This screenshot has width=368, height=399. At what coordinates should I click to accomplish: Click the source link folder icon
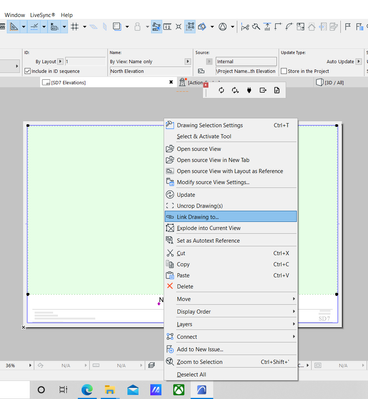click(201, 71)
